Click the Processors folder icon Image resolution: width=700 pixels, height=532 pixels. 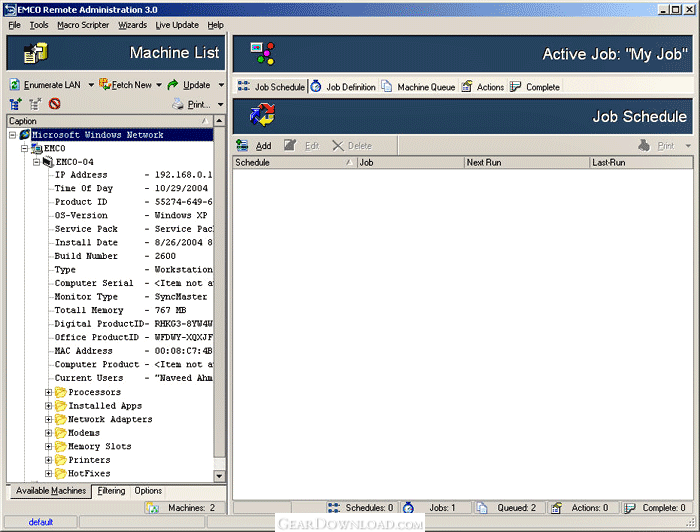coord(61,392)
